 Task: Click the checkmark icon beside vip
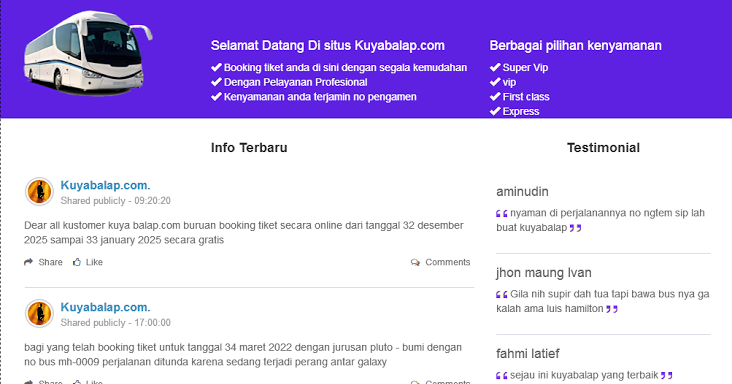pyautogui.click(x=495, y=82)
